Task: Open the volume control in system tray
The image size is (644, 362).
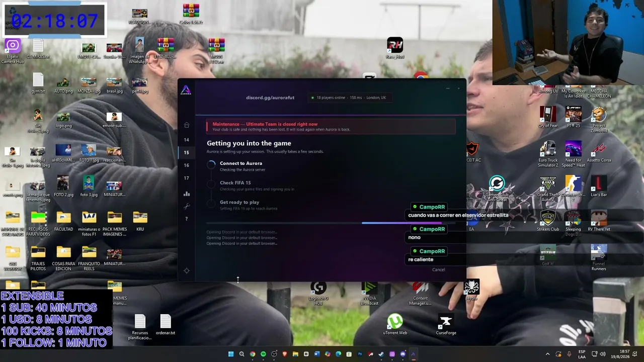Action: pyautogui.click(x=603, y=354)
